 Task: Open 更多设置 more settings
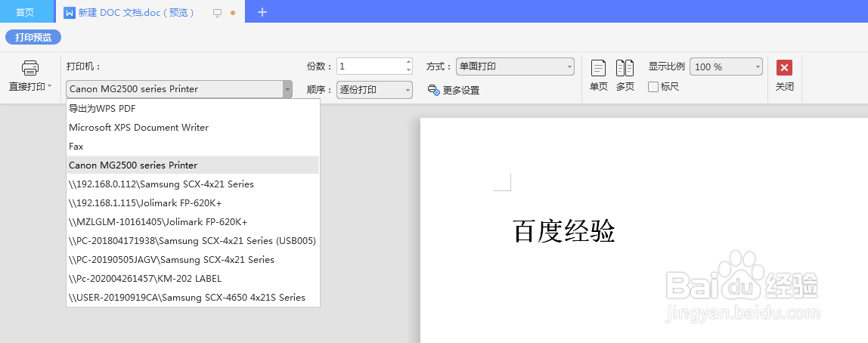(454, 90)
